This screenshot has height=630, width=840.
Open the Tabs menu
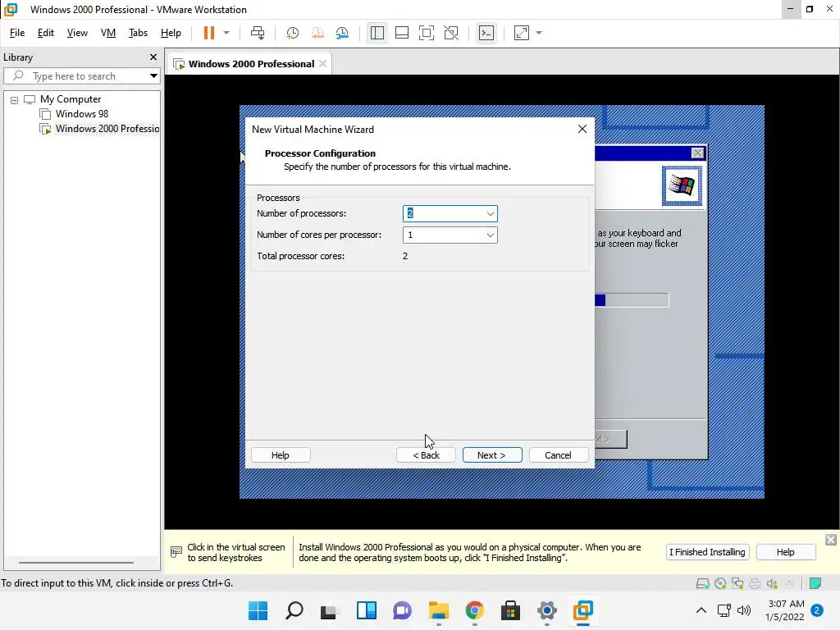tap(138, 33)
